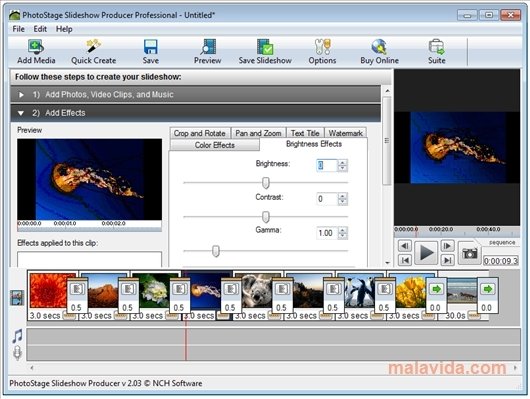Switch to Crop and Rotate tab
Image resolution: width=530 pixels, height=399 pixels.
(200, 133)
